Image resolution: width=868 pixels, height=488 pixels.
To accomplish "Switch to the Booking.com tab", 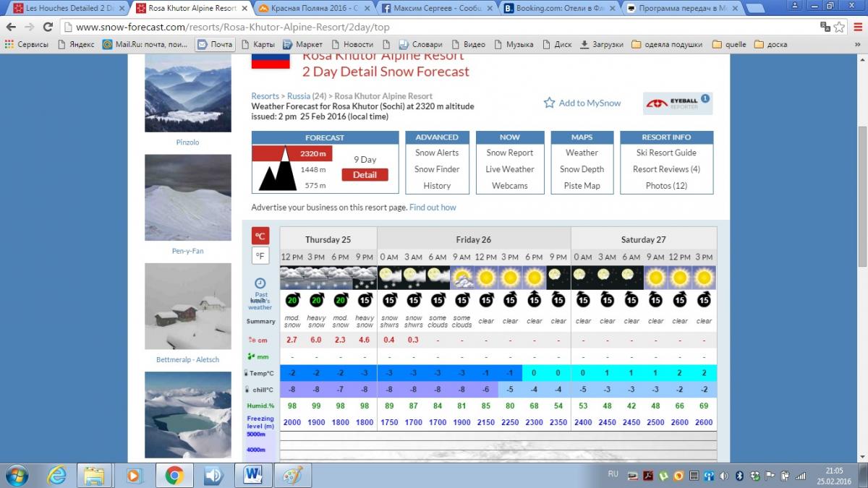I will 561,9.
